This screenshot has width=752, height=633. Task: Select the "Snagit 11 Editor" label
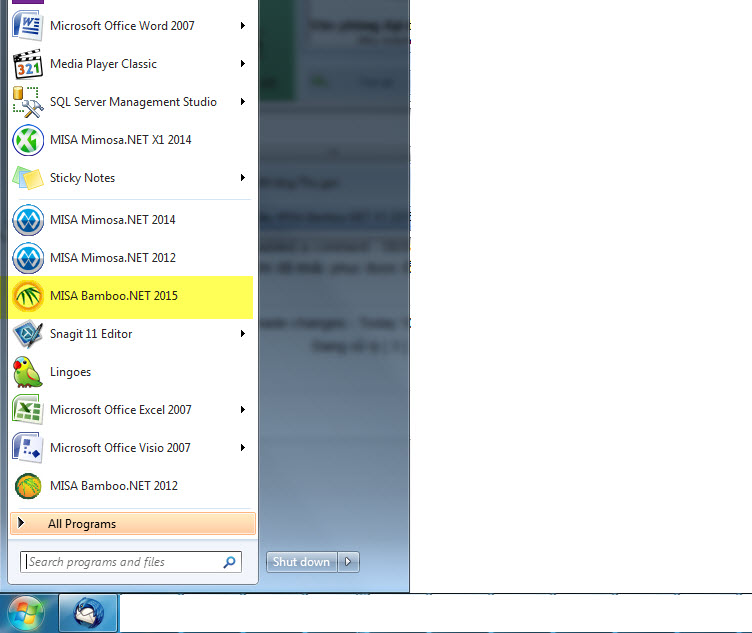[x=91, y=334]
